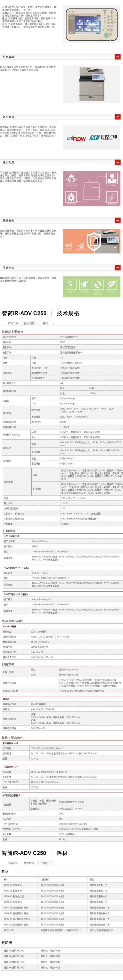The image size is (123, 980).
Task: Click the 扫描规格 heading
Action: click(8, 664)
